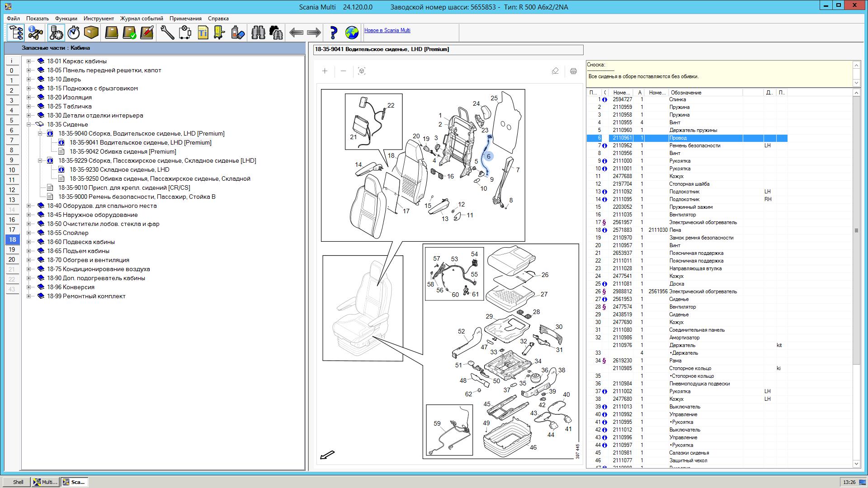Viewport: 868px width, 488px height.
Task: Zoom in with the plus icon
Action: click(325, 71)
